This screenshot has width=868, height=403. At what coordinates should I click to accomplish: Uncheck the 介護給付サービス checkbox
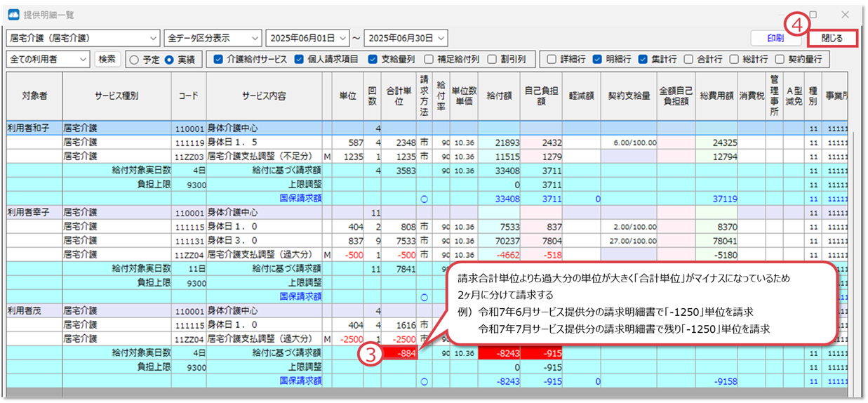pos(219,60)
